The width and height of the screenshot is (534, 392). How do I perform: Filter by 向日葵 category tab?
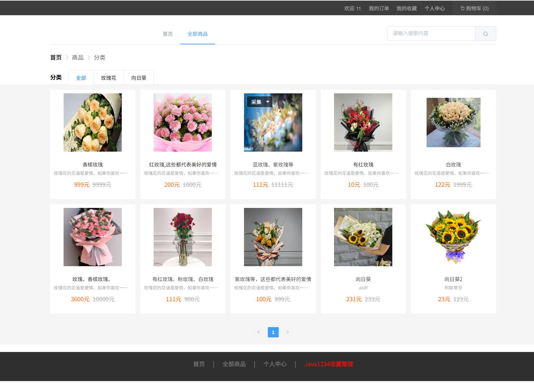point(139,78)
